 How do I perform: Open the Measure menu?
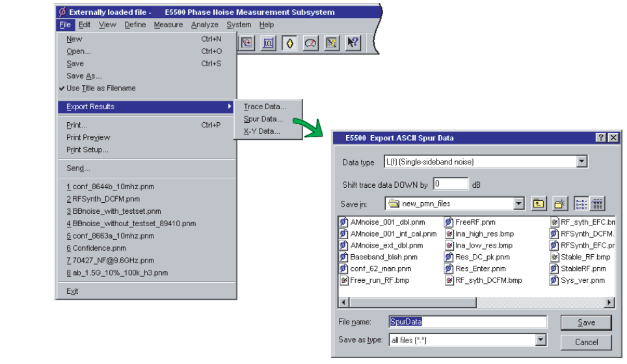click(168, 25)
